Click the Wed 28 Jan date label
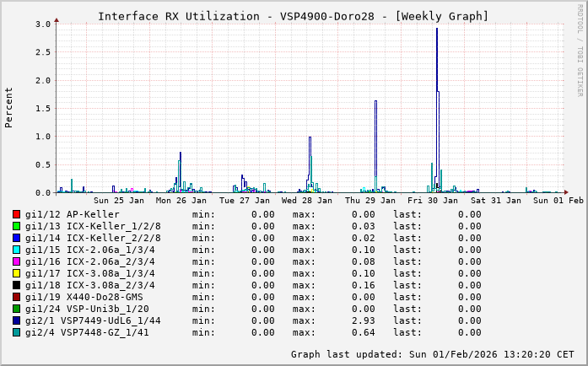588x366 pixels. pos(307,201)
